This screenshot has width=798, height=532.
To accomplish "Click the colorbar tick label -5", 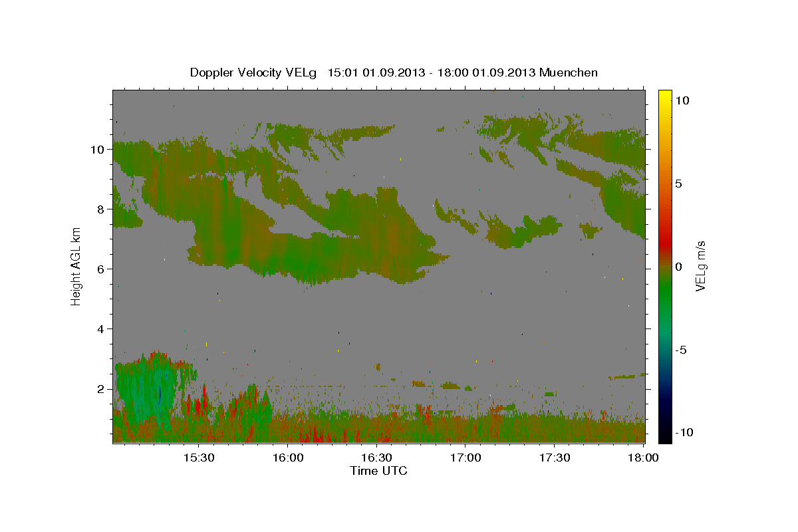I will pyautogui.click(x=680, y=350).
